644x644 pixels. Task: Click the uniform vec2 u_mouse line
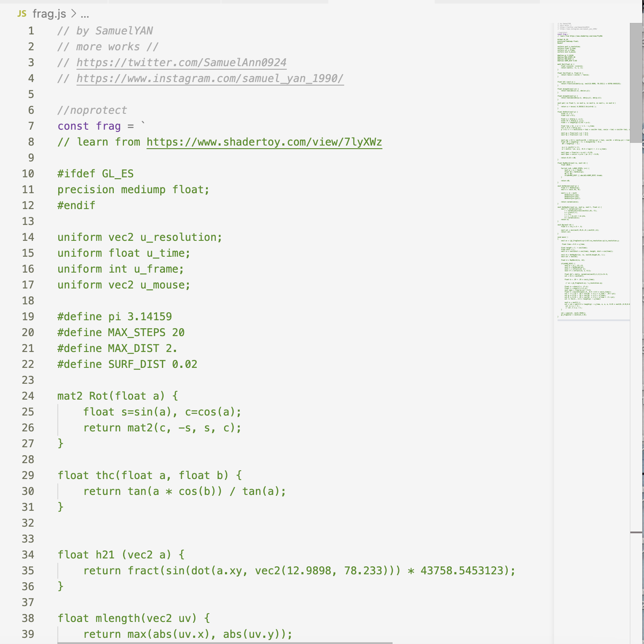coord(124,285)
